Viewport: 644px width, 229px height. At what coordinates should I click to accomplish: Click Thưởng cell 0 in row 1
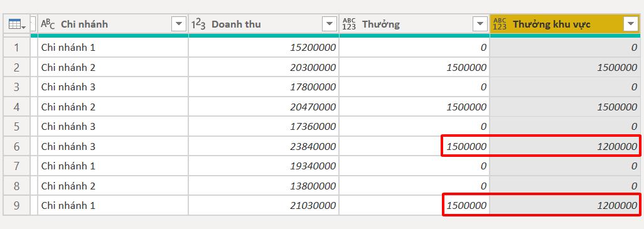[x=414, y=48]
